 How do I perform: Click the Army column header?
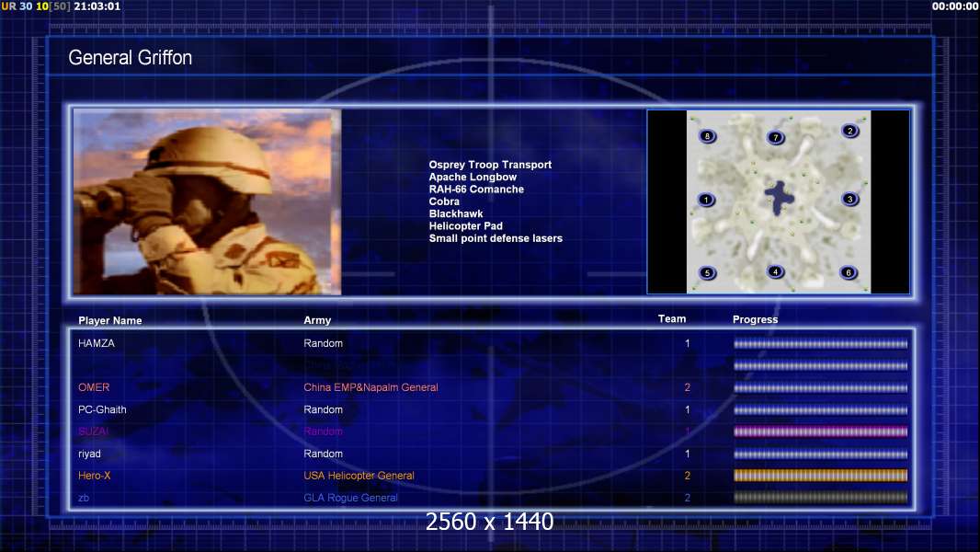tap(317, 320)
